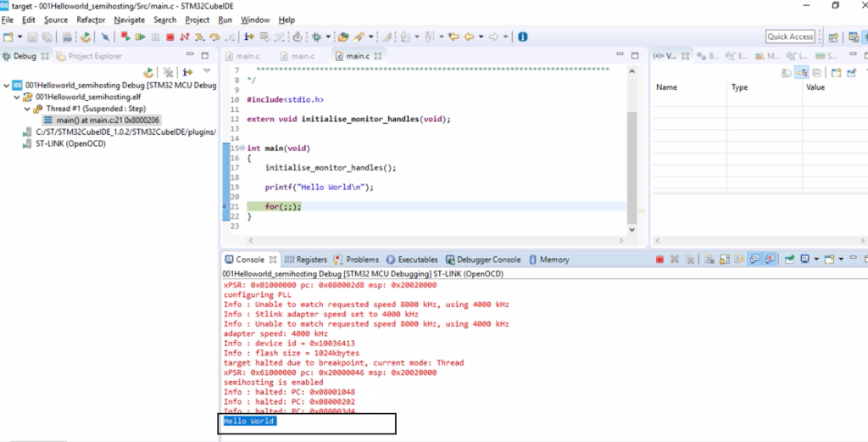The height and width of the screenshot is (442, 868).
Task: Collapse the 001Helloworld_semihosting.elf node
Action: coord(17,97)
